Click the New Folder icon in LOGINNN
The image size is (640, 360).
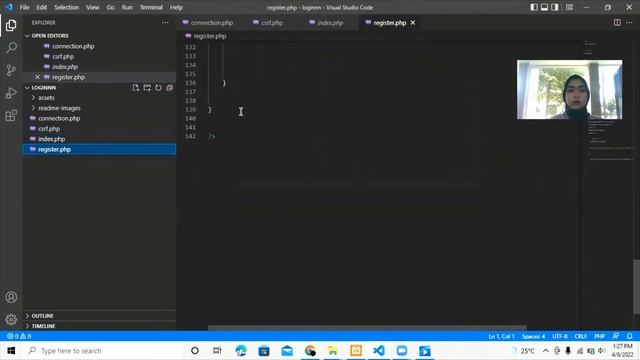pos(147,88)
